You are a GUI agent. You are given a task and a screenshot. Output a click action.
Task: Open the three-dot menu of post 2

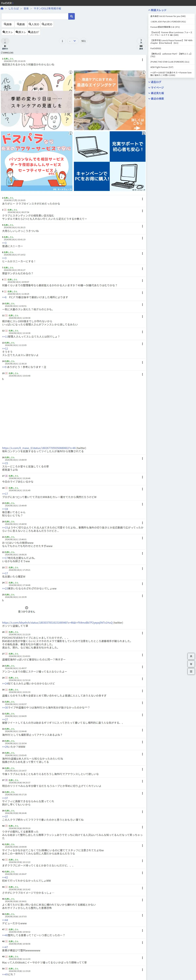142,199
